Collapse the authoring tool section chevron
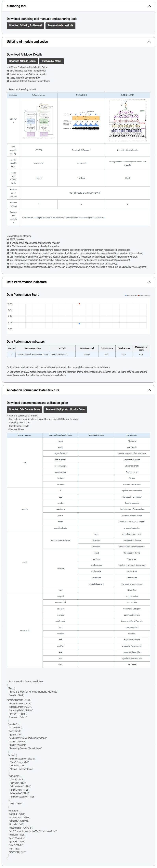 click(x=149, y=6)
